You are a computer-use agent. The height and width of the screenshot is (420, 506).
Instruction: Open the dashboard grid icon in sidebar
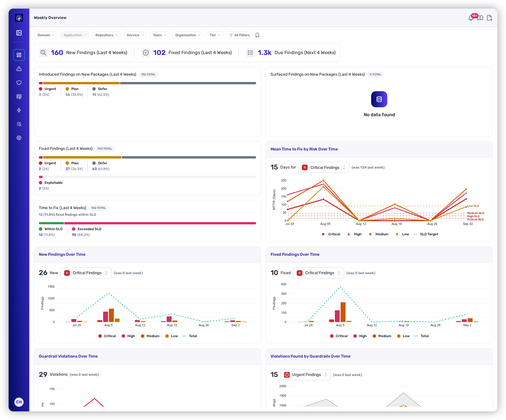point(19,55)
